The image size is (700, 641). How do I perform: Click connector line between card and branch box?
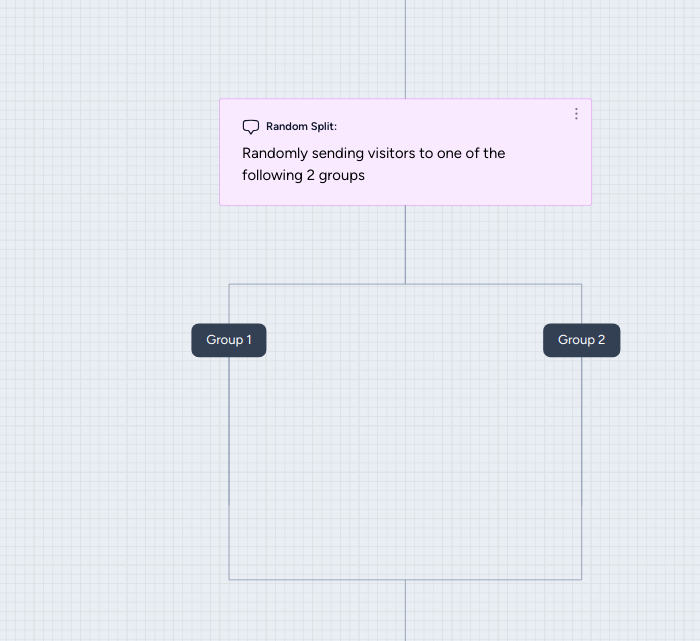click(x=405, y=245)
